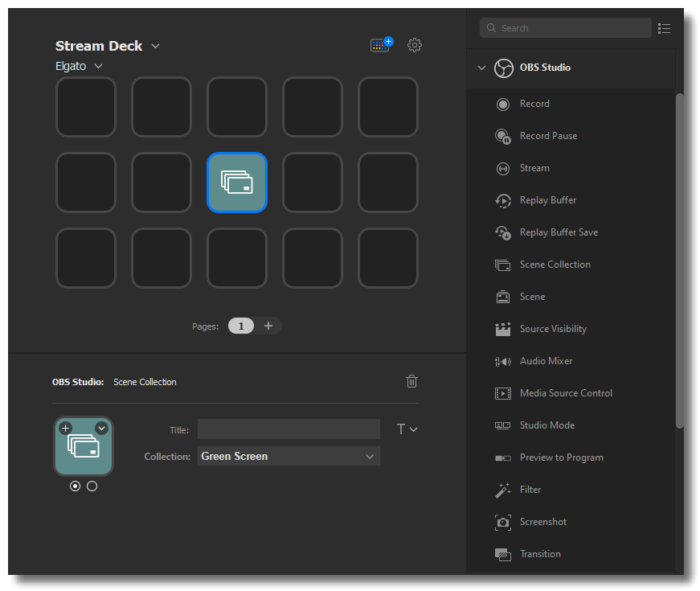Screen dimensions: 700x591
Task: Click the Filter magic wand icon
Action: click(x=502, y=490)
